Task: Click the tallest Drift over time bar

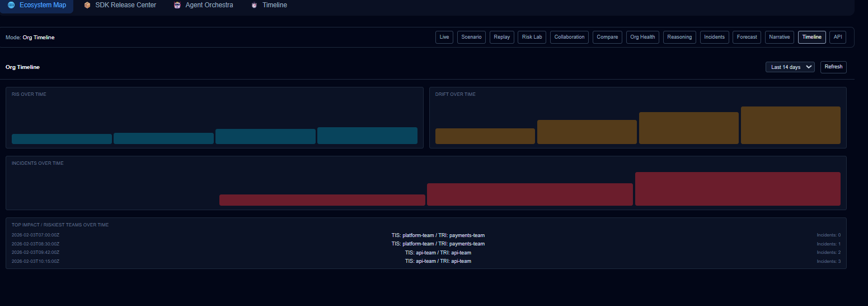Action: 791,125
